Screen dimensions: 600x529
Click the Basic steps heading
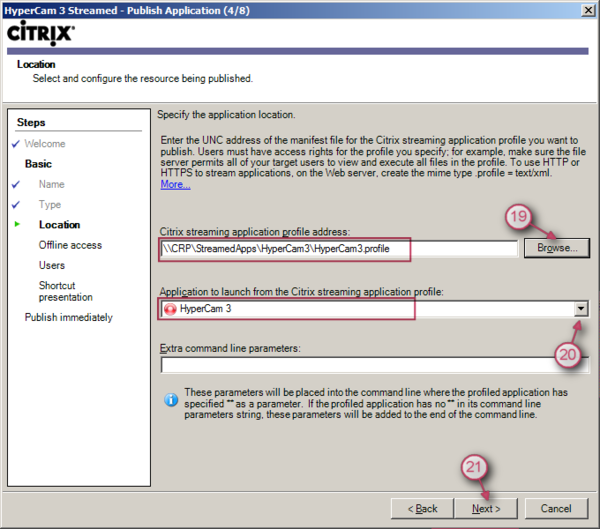point(38,164)
